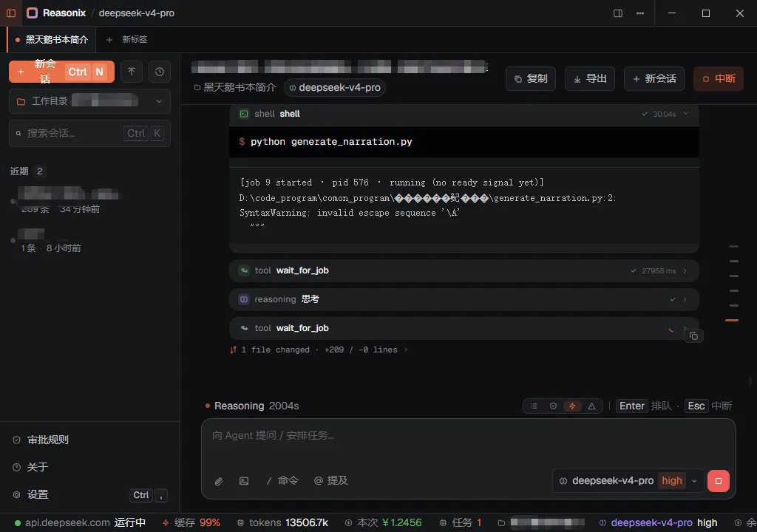
Task: Click the api.deepseek.com 运行中 status
Action: 80,523
